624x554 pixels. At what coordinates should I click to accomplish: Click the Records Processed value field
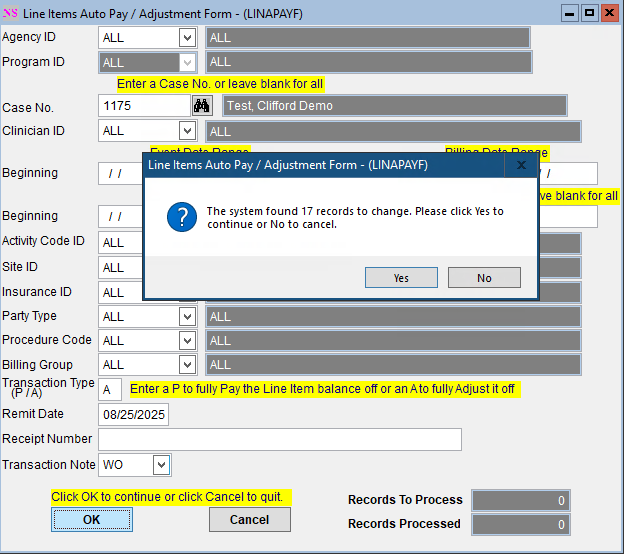click(521, 524)
